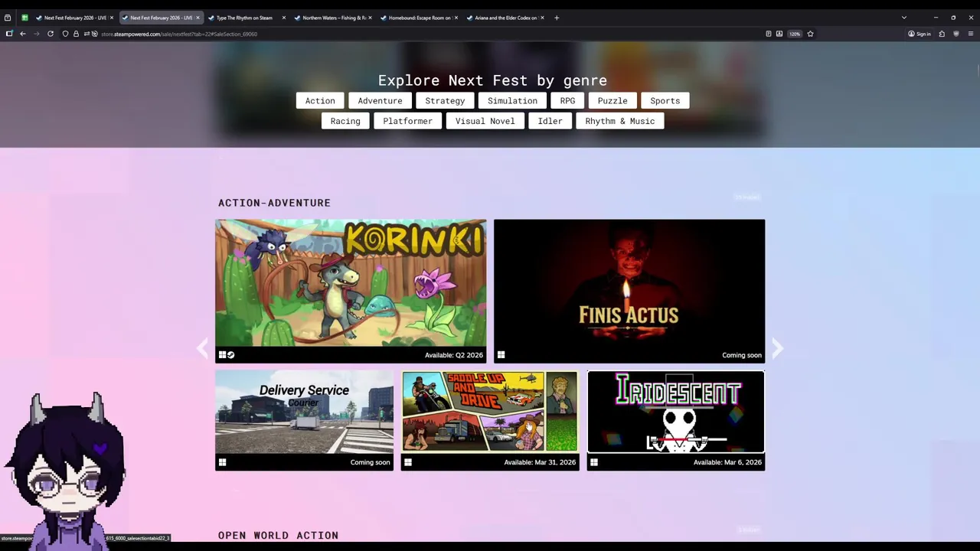Close the Homebound: Escape Room tab
The width and height of the screenshot is (980, 551).
pyautogui.click(x=456, y=18)
